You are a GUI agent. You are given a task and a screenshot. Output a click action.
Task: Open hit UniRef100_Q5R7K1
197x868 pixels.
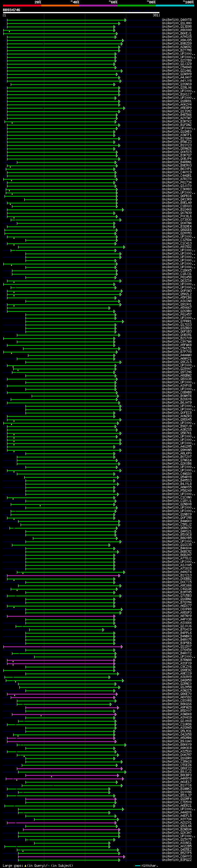[177, 433]
